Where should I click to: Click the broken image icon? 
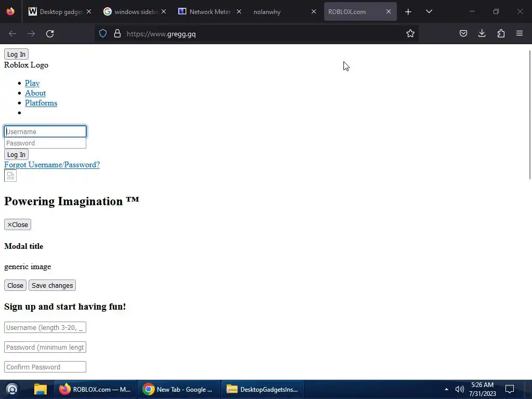pos(10,176)
